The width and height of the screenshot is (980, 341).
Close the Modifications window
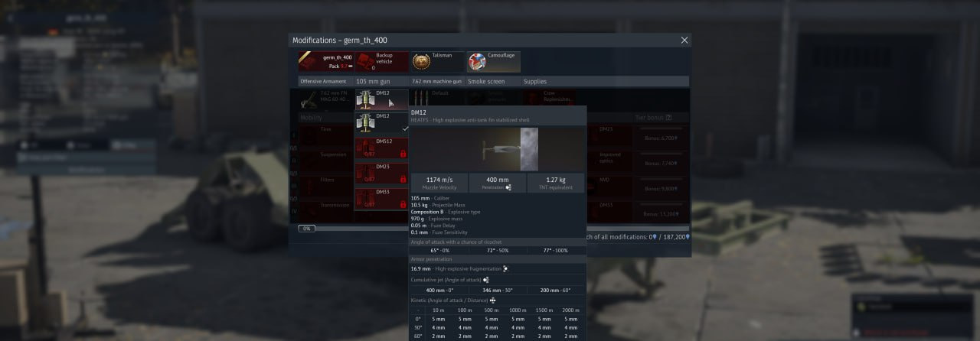click(x=684, y=41)
